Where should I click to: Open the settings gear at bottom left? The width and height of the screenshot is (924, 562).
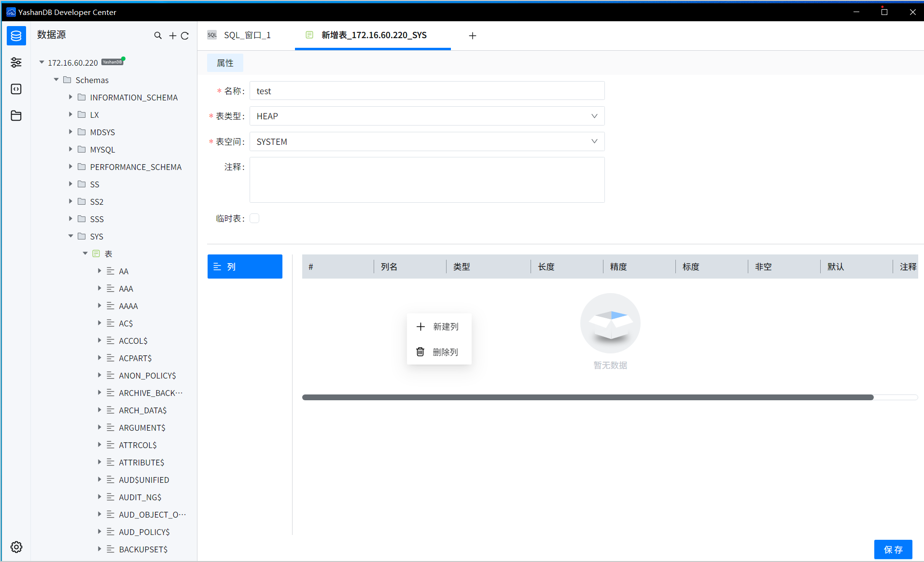(16, 547)
